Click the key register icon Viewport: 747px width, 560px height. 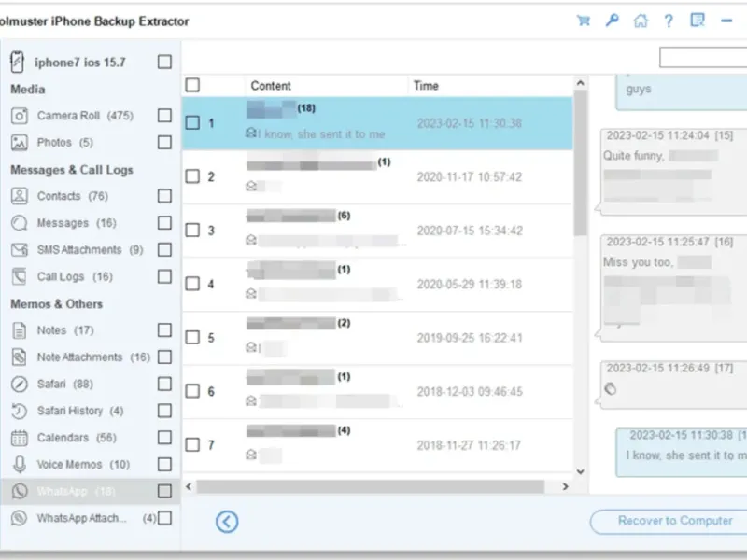pos(612,21)
